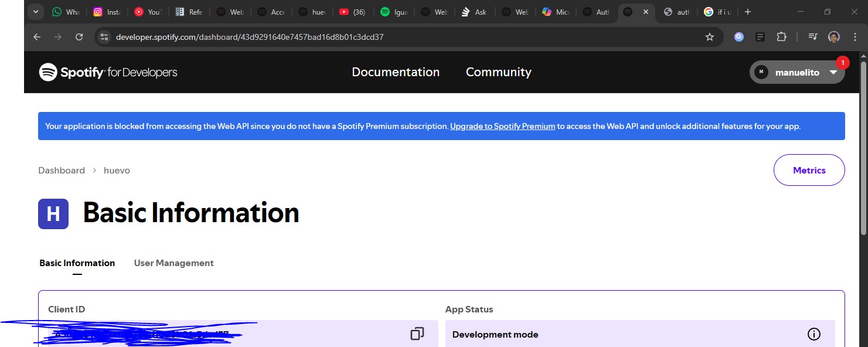Bookmark this page with the star icon
868x347 pixels.
click(710, 37)
